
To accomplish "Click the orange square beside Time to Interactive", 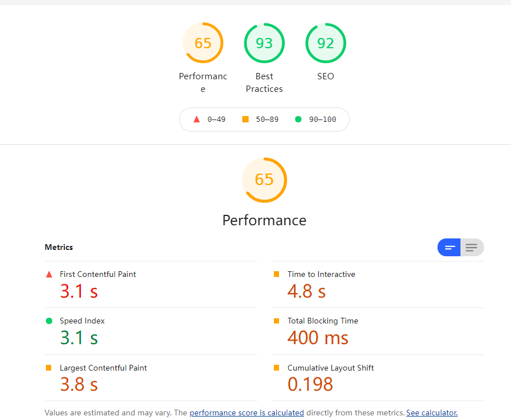I will pyautogui.click(x=277, y=275).
